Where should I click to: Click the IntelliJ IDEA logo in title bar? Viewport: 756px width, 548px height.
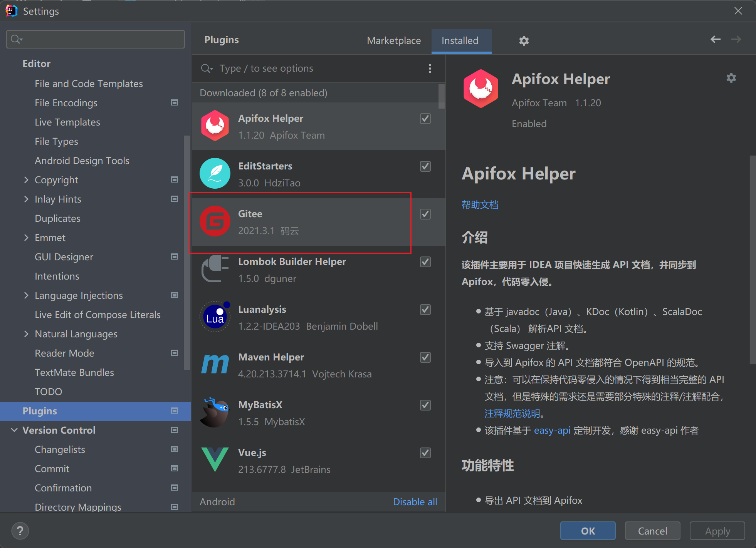[12, 11]
